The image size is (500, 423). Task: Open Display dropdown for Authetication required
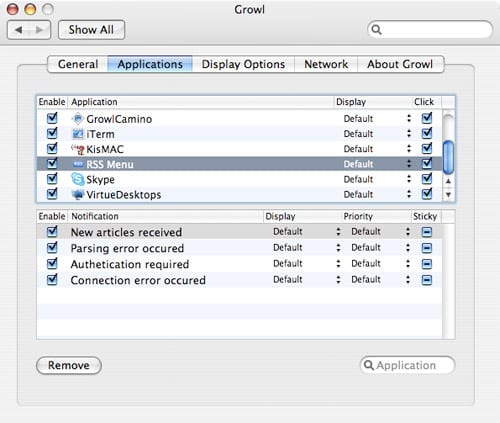click(307, 263)
